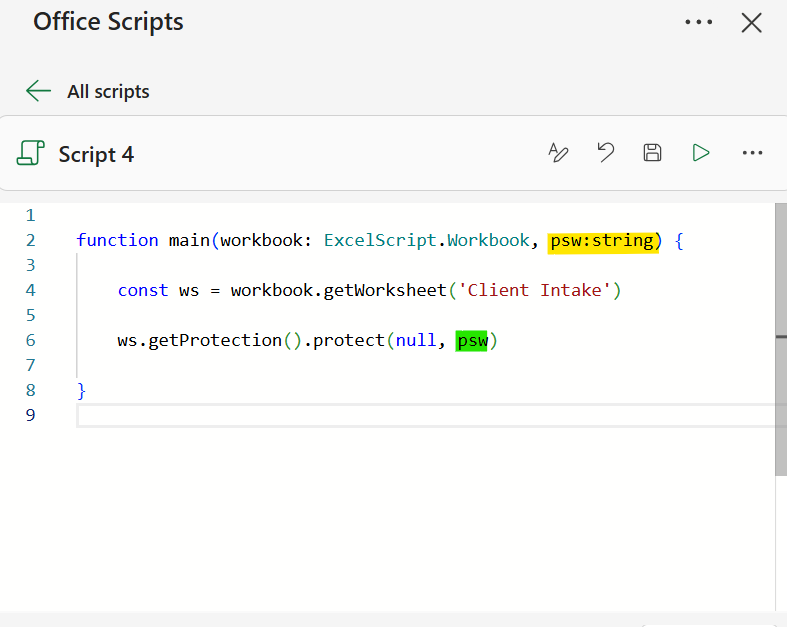
Task: Click line number 1 in gutter
Action: click(x=31, y=216)
